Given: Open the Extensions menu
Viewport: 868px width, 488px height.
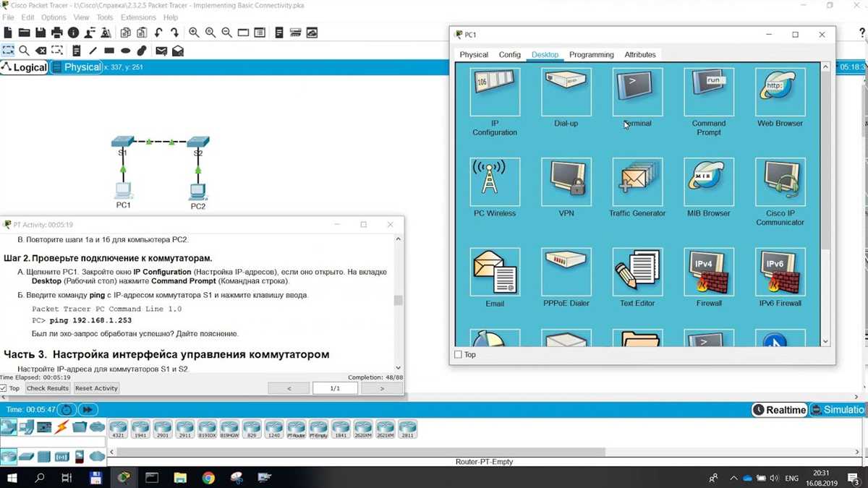Looking at the screenshot, I should (138, 17).
